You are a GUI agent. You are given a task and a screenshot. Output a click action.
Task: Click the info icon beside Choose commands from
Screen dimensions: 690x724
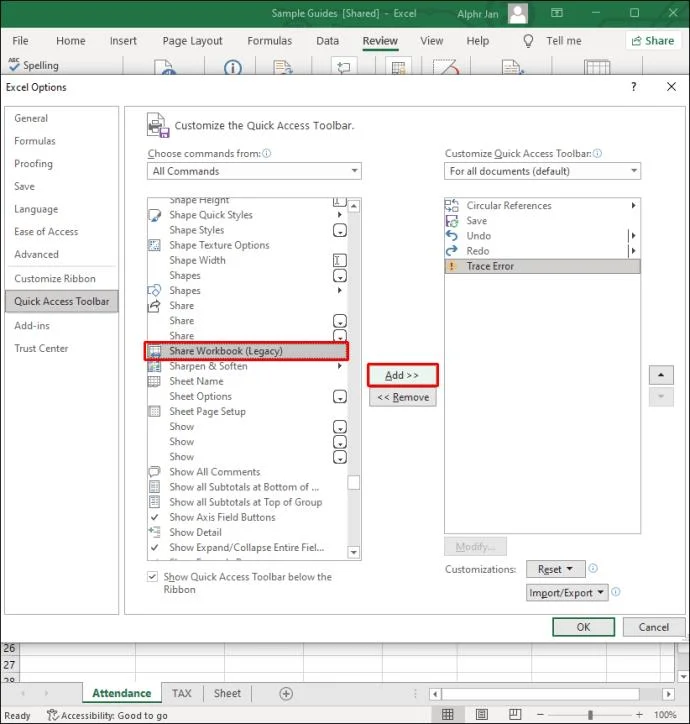coord(266,153)
